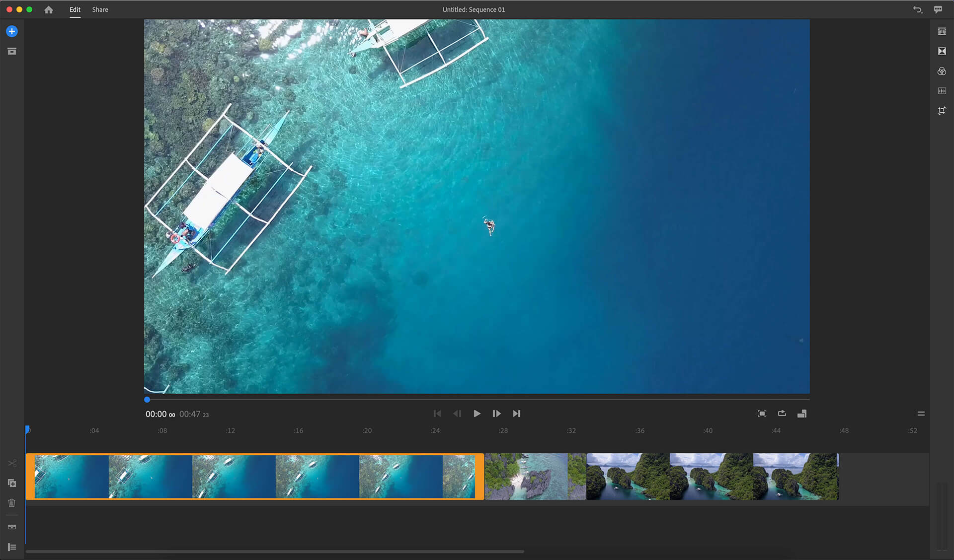Viewport: 954px width, 560px height.
Task: Click the playback quality icon
Action: [x=802, y=414]
